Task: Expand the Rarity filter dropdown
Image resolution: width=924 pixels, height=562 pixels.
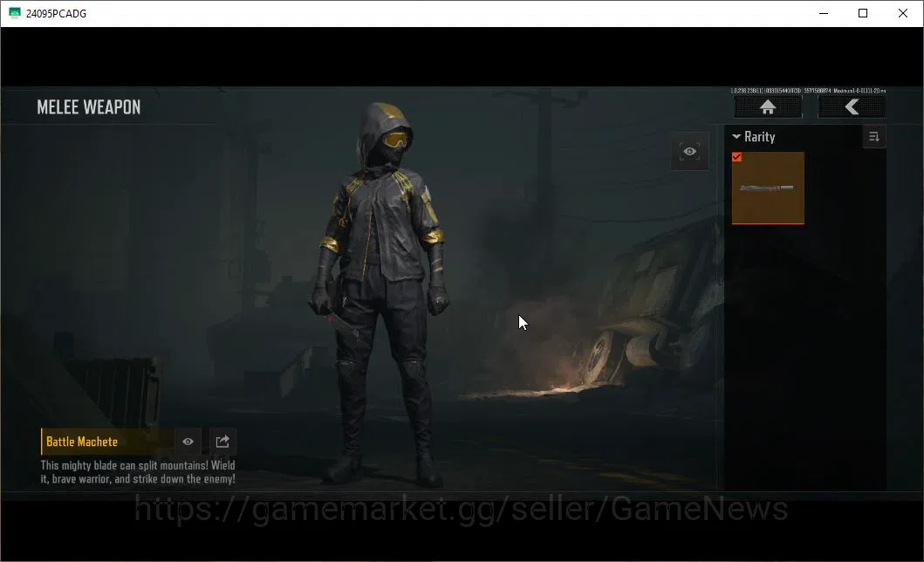Action: point(754,137)
